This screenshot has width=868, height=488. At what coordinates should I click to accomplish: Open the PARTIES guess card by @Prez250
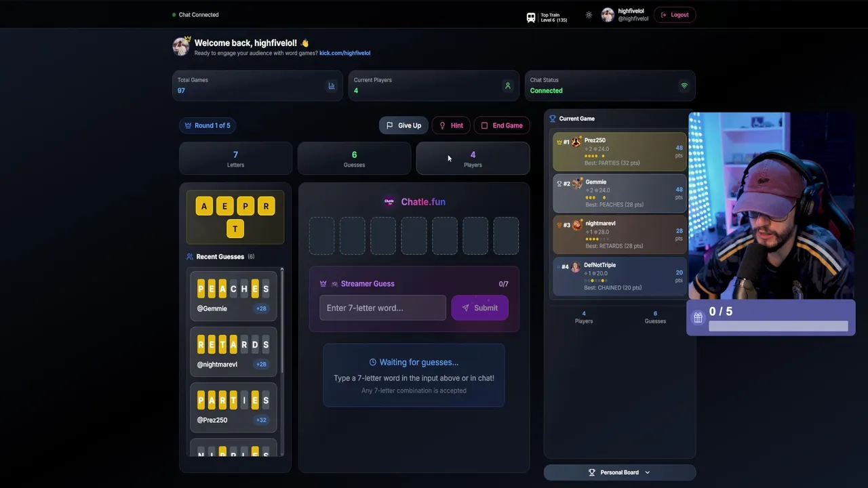(233, 407)
